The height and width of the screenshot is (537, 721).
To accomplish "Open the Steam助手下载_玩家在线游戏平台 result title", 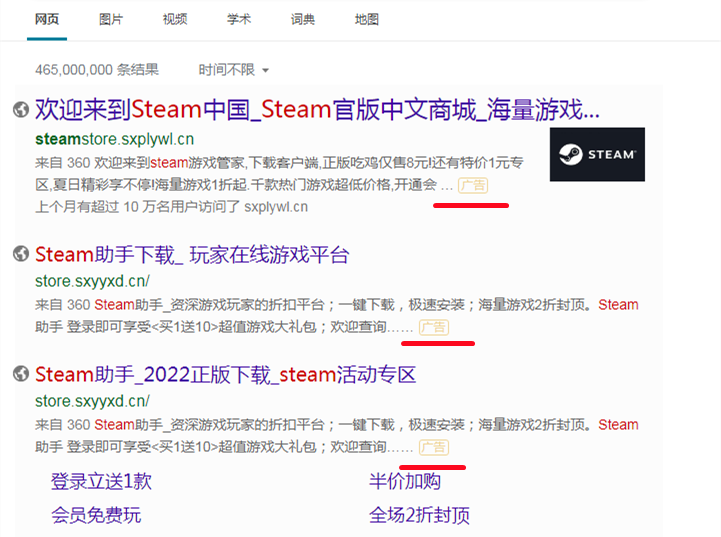I will (192, 255).
